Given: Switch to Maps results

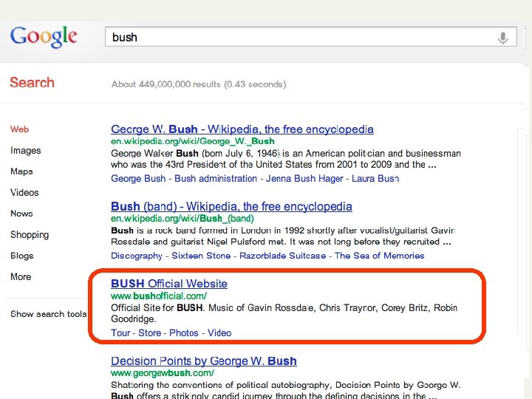Looking at the screenshot, I should (21, 171).
